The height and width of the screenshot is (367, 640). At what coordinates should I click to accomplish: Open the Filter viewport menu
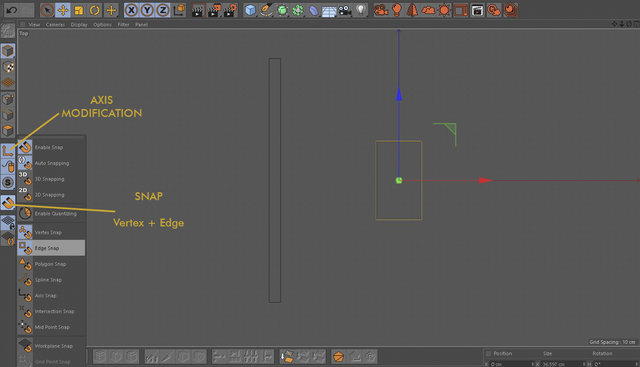click(x=123, y=24)
